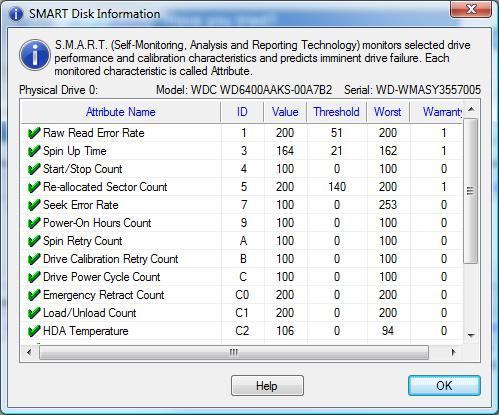
Task: Sort by the Worst column header
Action: pyautogui.click(x=388, y=112)
